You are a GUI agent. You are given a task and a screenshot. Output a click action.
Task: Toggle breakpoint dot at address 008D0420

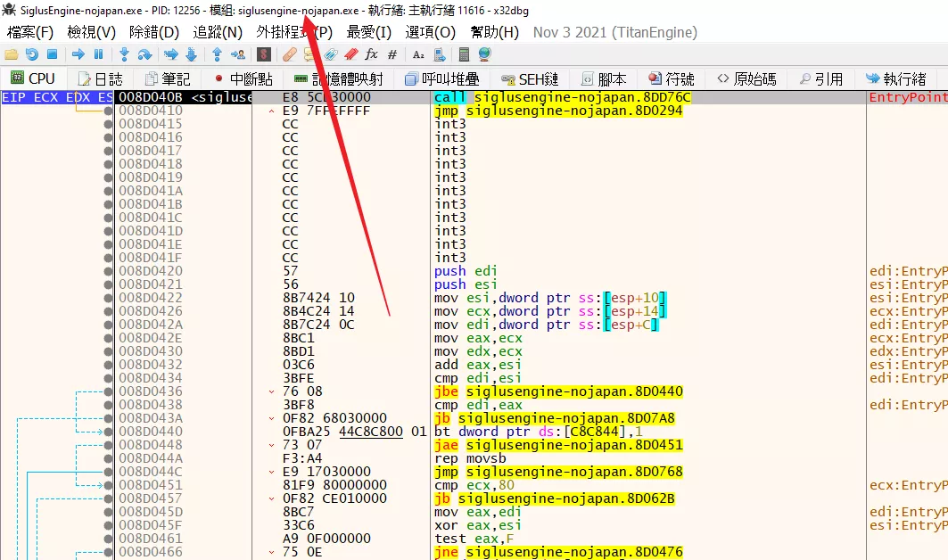[108, 271]
